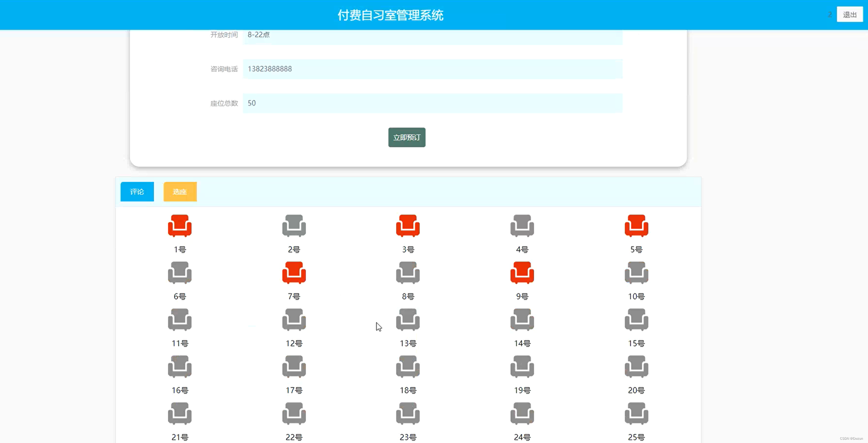Viewport: 868px width, 443px height.
Task: Click the 付费自习室管理系统 title
Action: click(390, 15)
